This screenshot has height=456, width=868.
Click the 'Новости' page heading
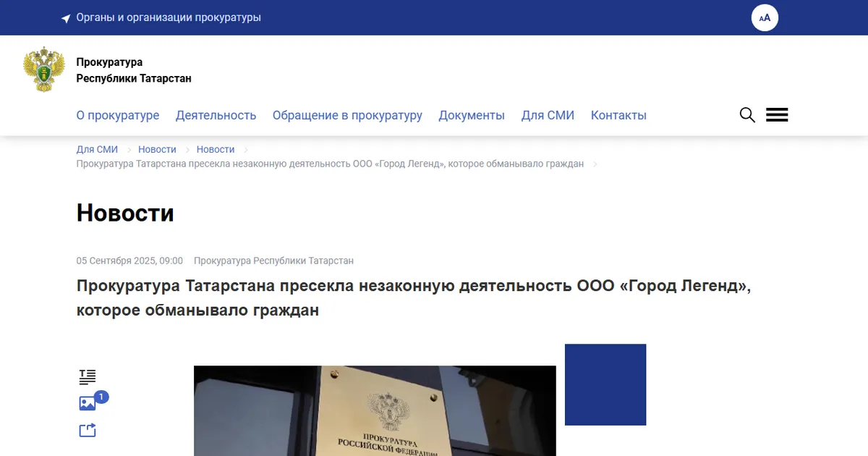click(x=125, y=213)
